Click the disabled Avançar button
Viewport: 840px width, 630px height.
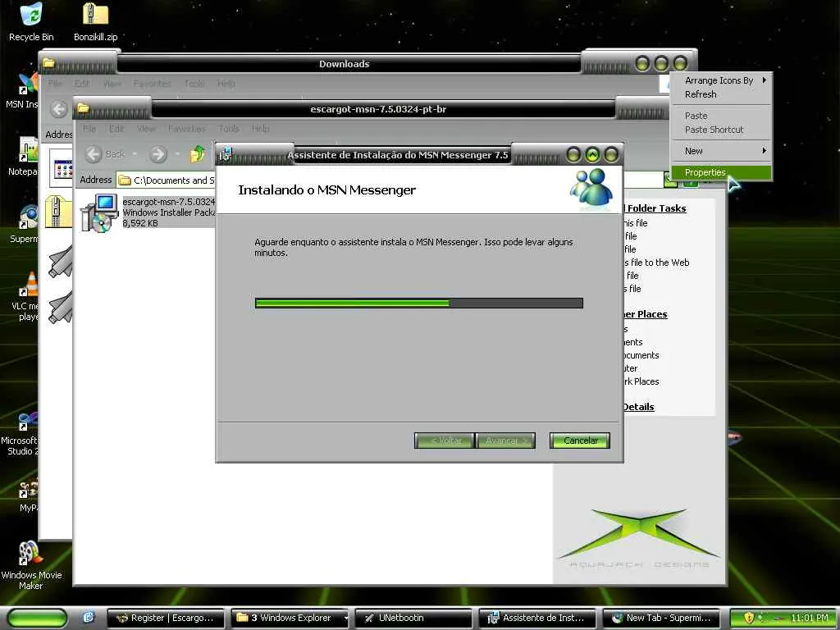point(505,441)
